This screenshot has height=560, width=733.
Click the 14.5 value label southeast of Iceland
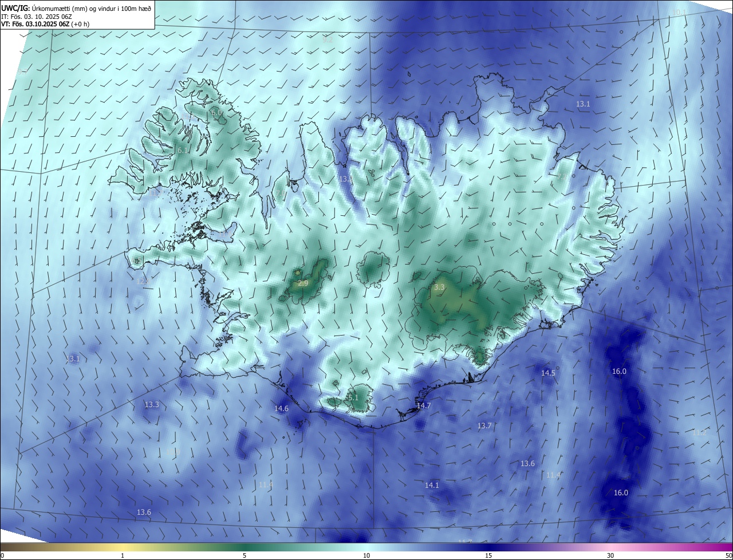(x=548, y=373)
